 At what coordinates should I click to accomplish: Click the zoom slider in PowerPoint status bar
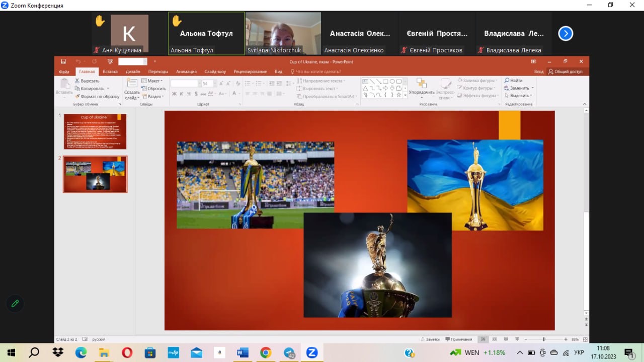tap(543, 339)
